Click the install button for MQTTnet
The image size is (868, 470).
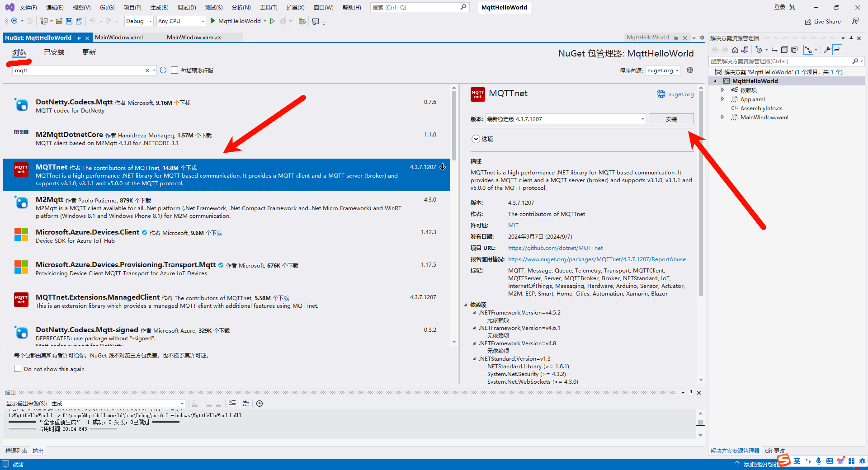[671, 119]
